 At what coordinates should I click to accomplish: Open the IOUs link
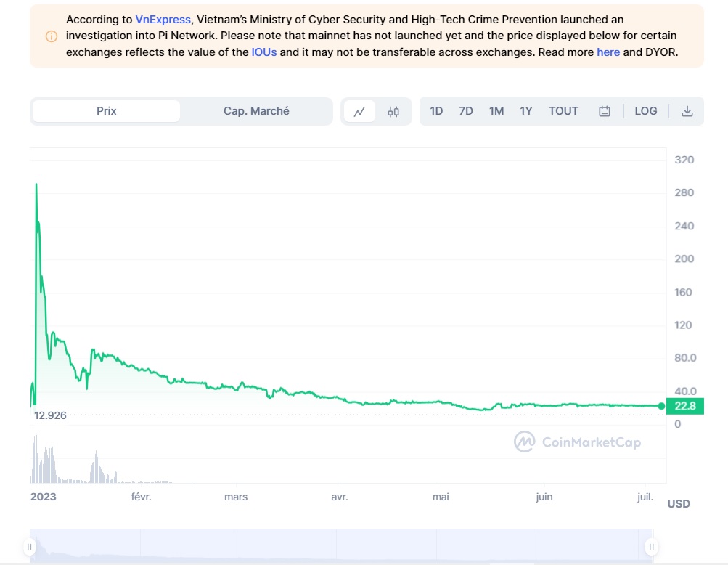coord(264,52)
